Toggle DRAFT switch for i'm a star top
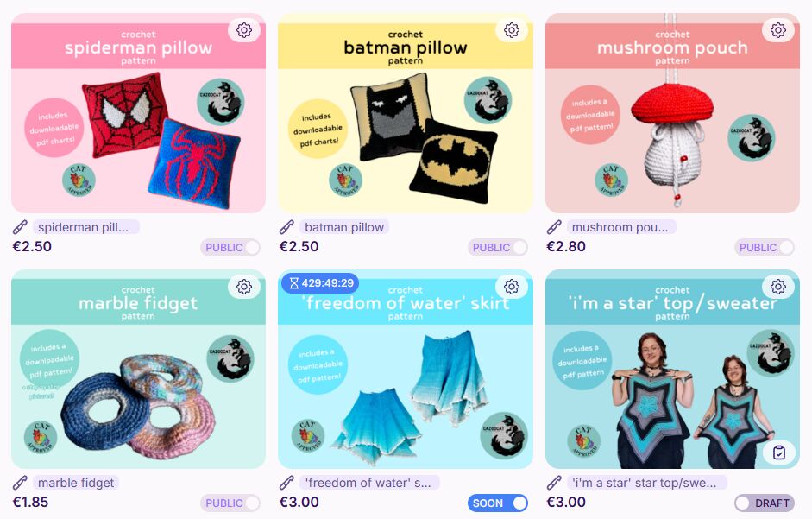The height and width of the screenshot is (519, 812). pos(765,503)
